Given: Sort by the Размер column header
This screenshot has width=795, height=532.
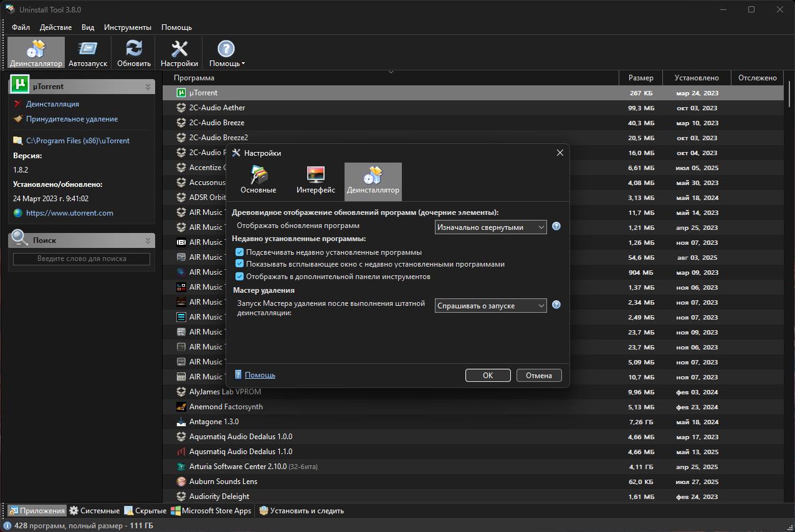Looking at the screenshot, I should point(640,78).
